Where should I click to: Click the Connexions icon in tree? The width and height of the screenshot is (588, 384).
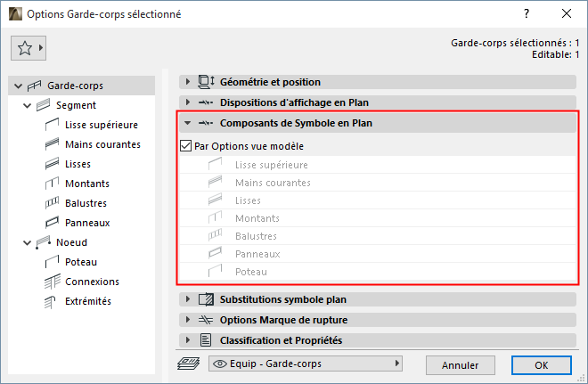click(x=52, y=282)
